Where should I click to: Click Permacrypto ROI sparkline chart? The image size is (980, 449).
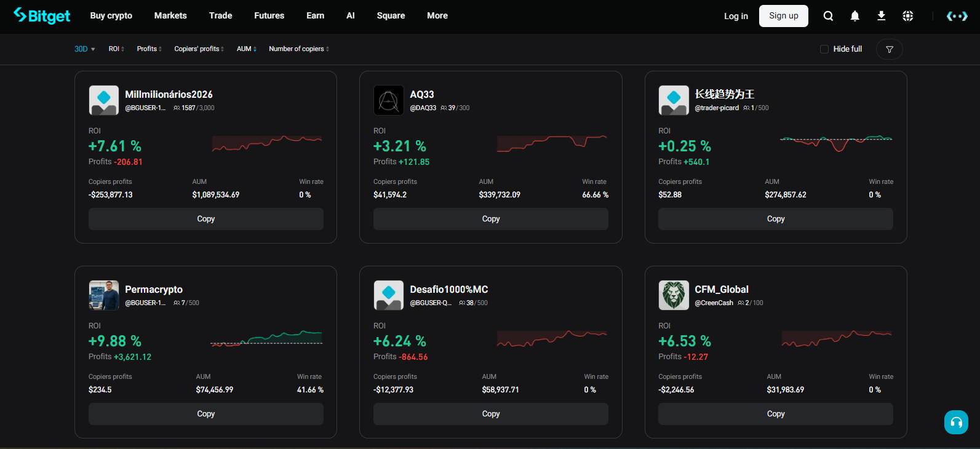pyautogui.click(x=266, y=339)
